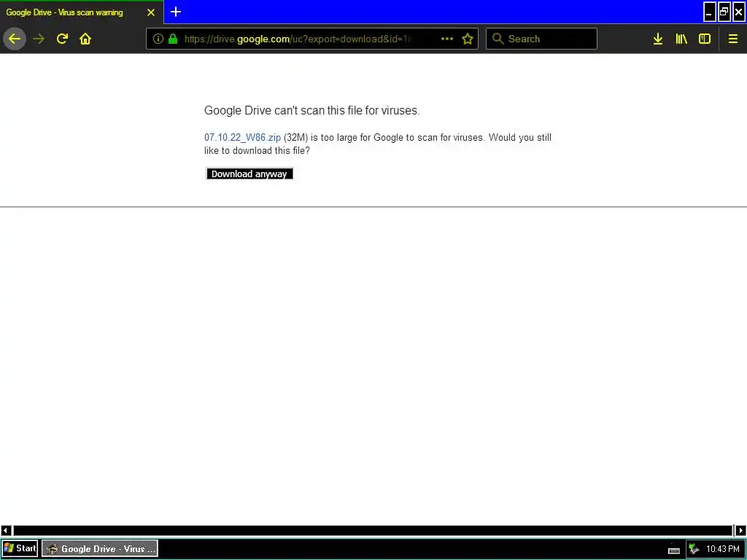Open the Firefox hamburger menu

[x=733, y=39]
